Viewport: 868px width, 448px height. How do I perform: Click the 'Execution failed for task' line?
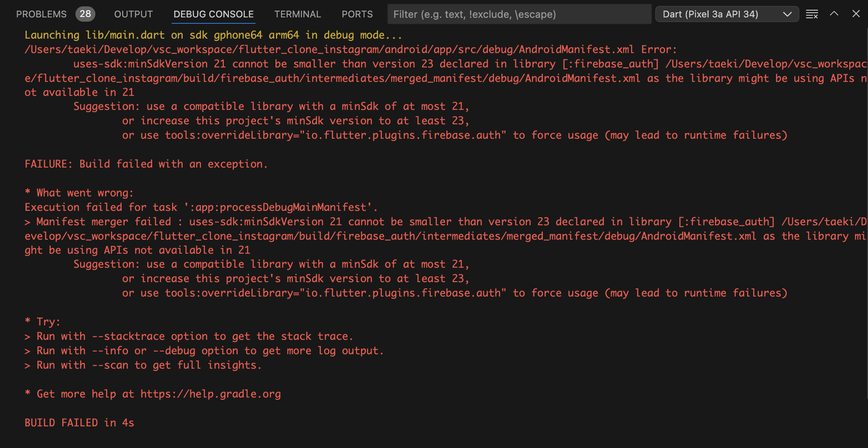pos(201,207)
